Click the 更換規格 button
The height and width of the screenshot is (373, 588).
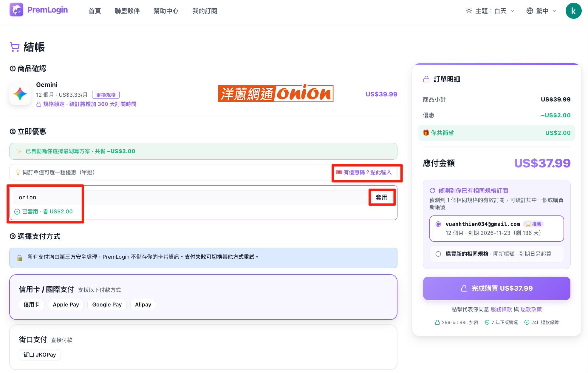click(106, 95)
